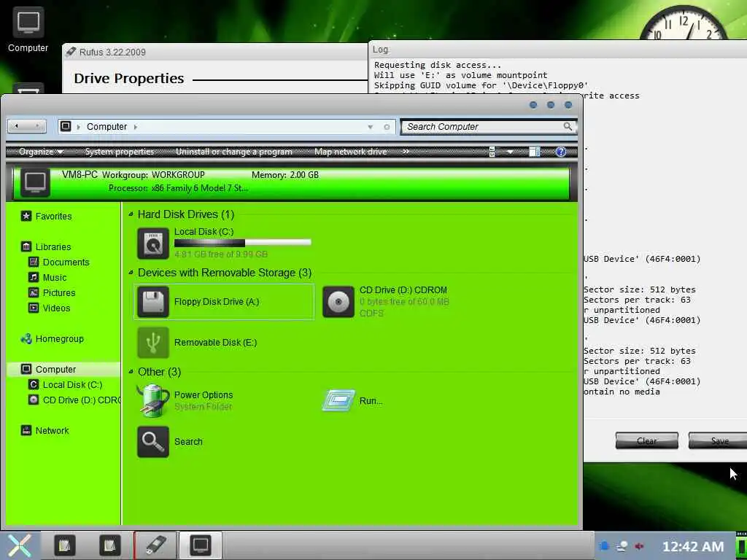Click System properties toolbar item
The height and width of the screenshot is (560, 747).
[120, 152]
